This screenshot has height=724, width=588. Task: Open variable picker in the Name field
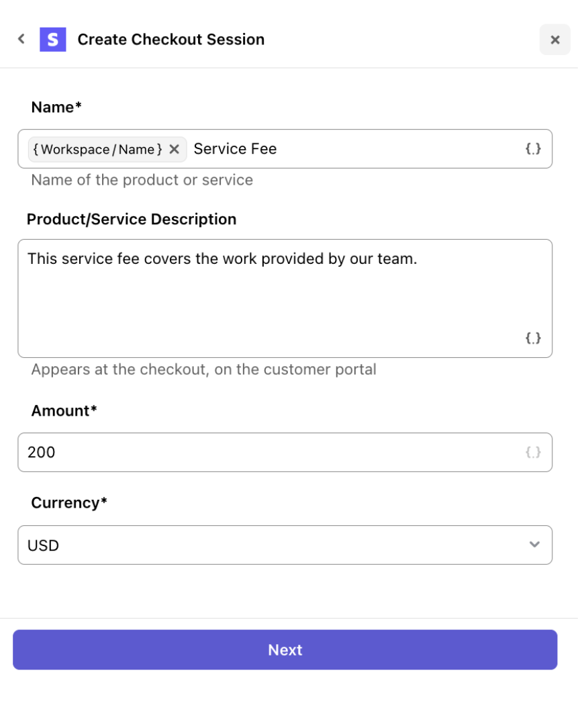tap(533, 148)
